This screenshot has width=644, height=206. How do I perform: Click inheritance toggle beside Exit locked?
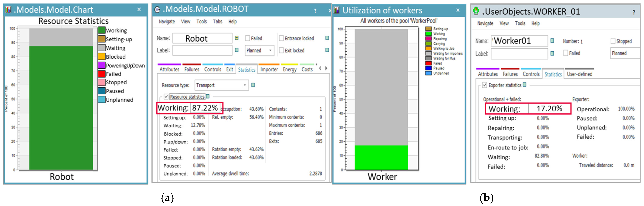coord(327,50)
